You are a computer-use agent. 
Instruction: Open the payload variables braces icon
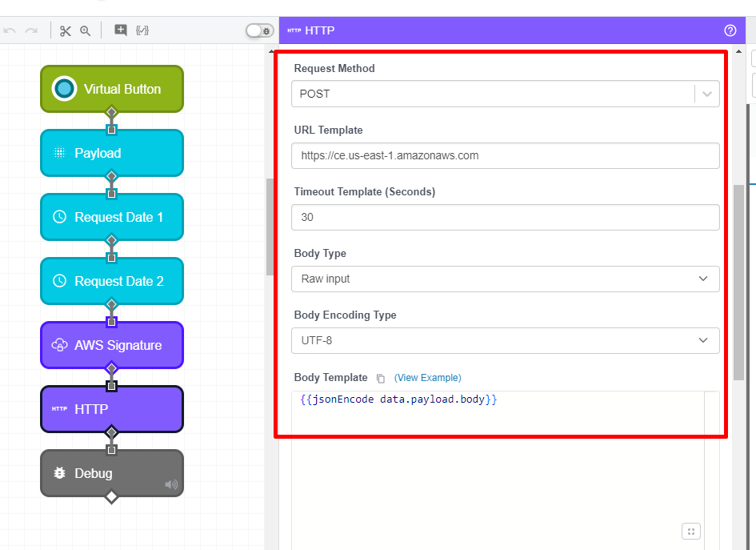pos(142,30)
